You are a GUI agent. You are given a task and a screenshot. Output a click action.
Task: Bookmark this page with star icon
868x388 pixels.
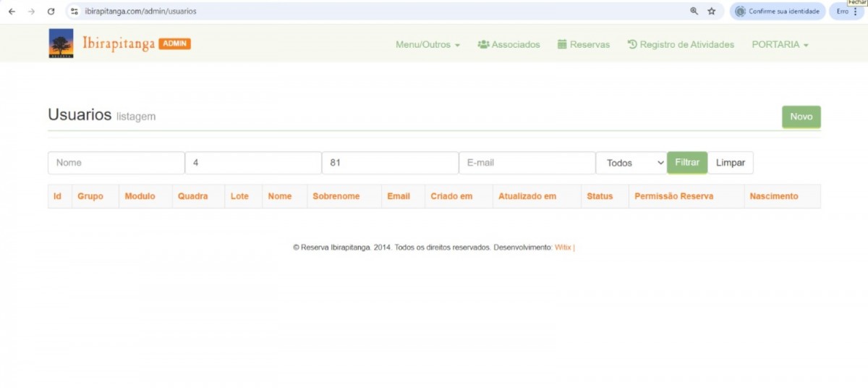pos(712,12)
